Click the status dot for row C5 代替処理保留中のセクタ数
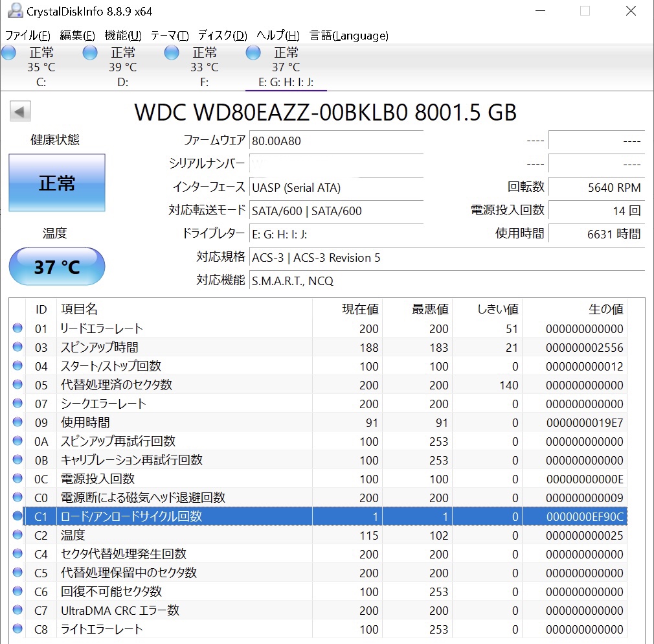 17,572
